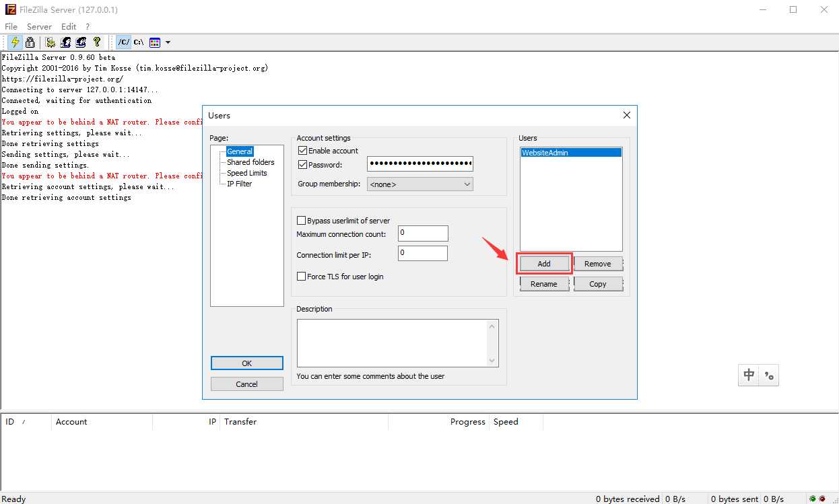Open the Edit menu
Image resolution: width=839 pixels, height=504 pixels.
coord(69,26)
